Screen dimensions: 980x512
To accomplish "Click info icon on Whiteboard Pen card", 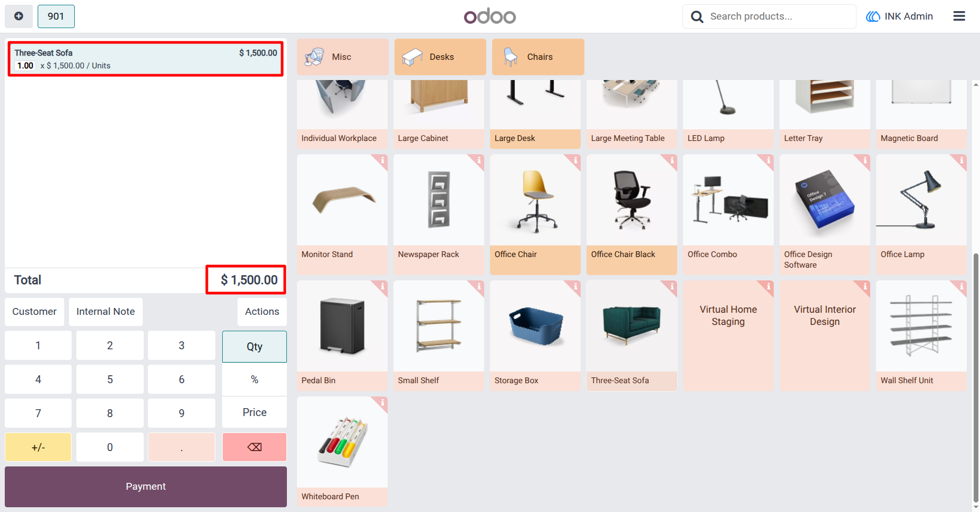I will click(382, 402).
